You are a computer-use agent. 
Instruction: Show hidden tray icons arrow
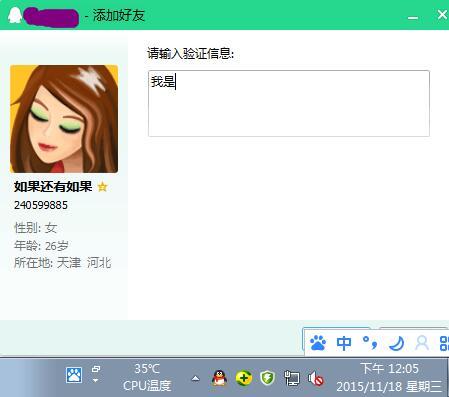click(x=196, y=378)
